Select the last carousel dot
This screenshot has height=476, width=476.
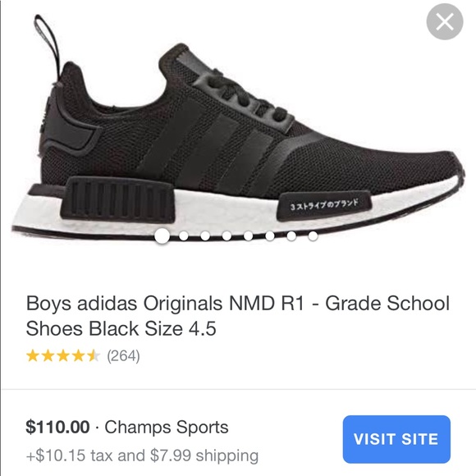click(x=313, y=236)
